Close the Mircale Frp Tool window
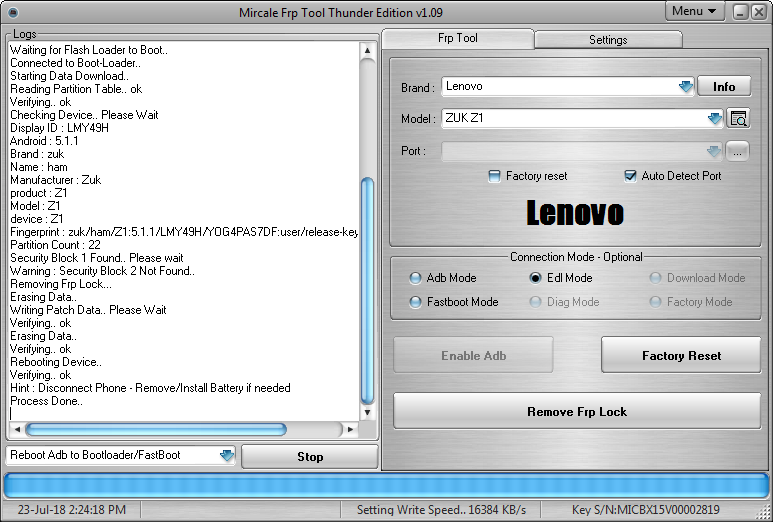 [758, 12]
